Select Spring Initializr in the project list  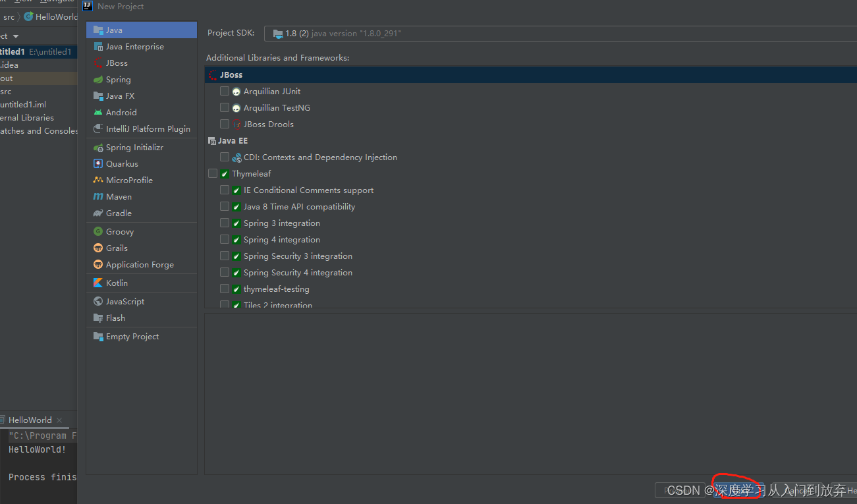click(x=134, y=148)
